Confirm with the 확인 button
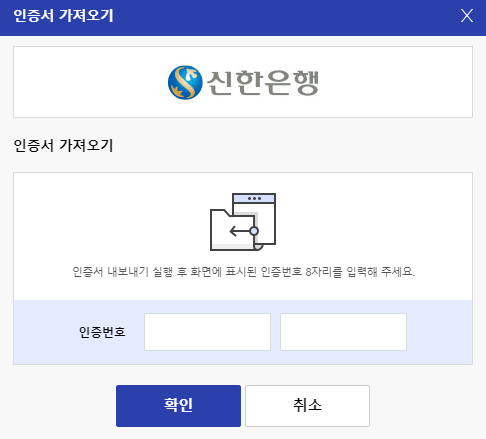This screenshot has width=486, height=439. [x=178, y=406]
